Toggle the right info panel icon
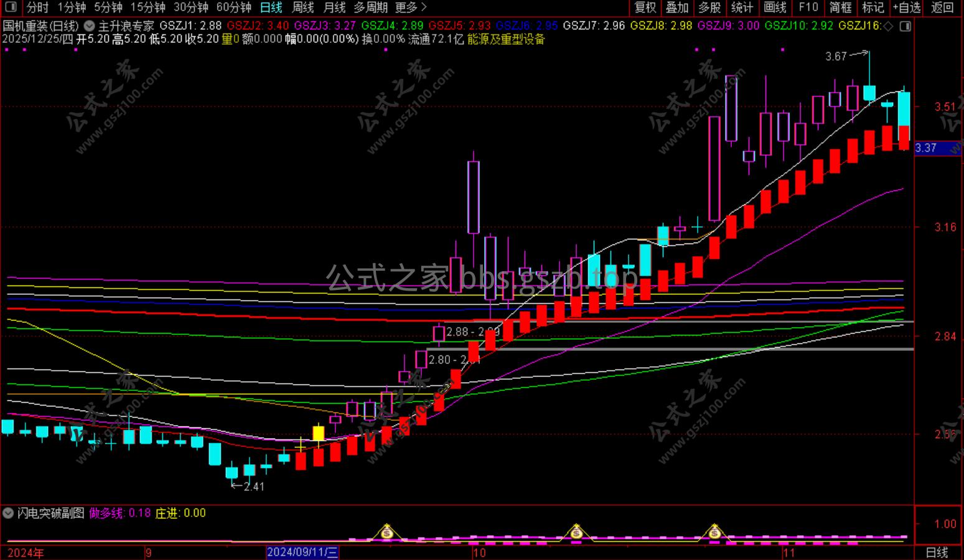Image resolution: width=964 pixels, height=560 pixels. click(906, 26)
